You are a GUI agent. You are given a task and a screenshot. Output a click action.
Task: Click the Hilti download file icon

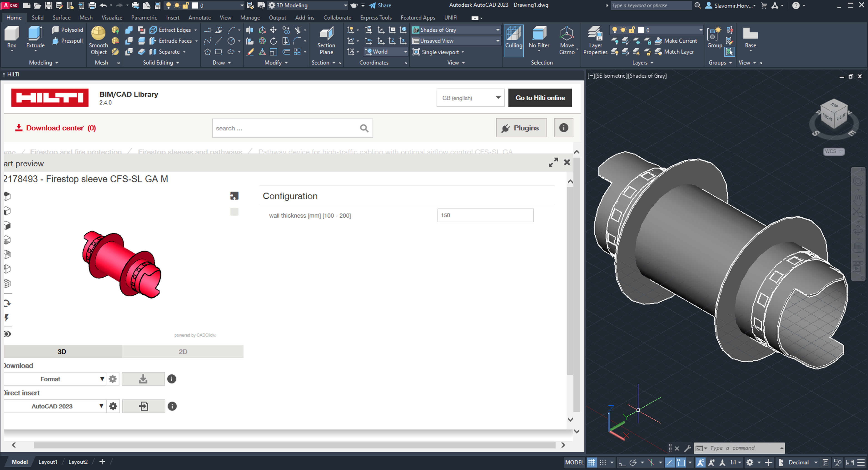coord(143,379)
